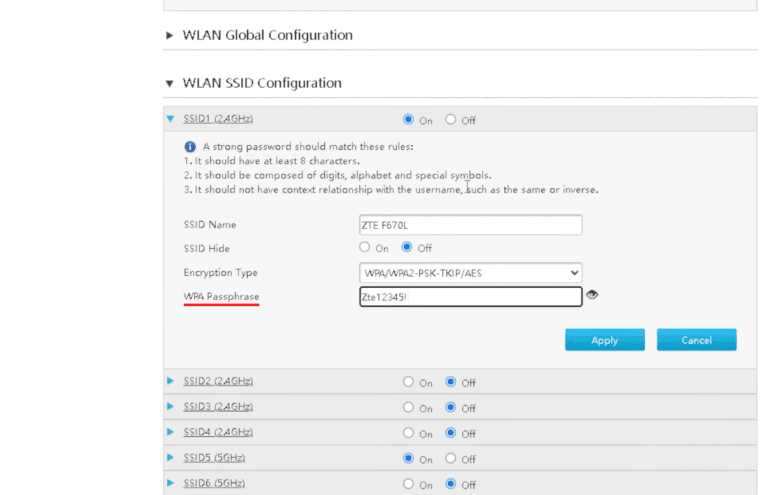The image size is (768, 495).
Task: Click the Apply button
Action: [605, 340]
